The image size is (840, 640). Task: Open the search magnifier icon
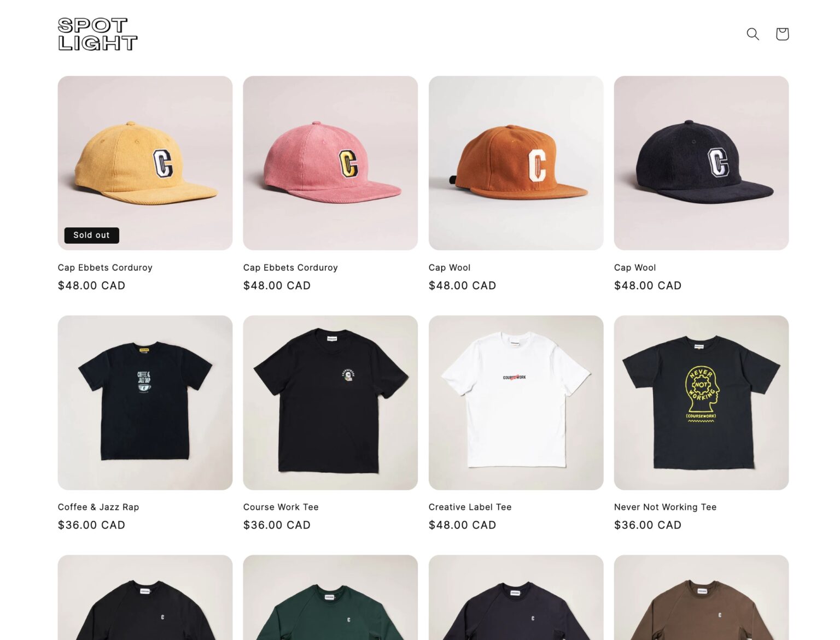pyautogui.click(x=752, y=34)
